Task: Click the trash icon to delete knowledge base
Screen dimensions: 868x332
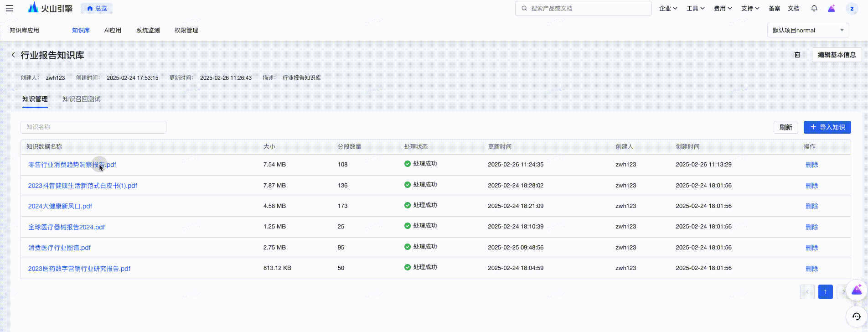Action: point(797,55)
